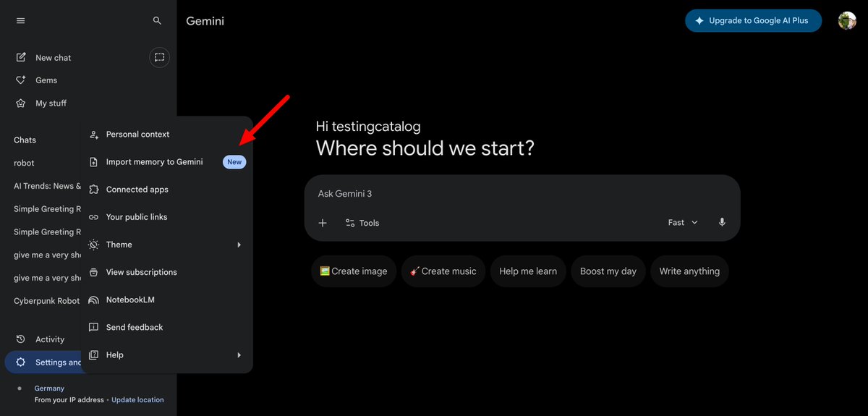Image resolution: width=868 pixels, height=416 pixels.
Task: Click the Tools sliders icon
Action: [x=350, y=223]
